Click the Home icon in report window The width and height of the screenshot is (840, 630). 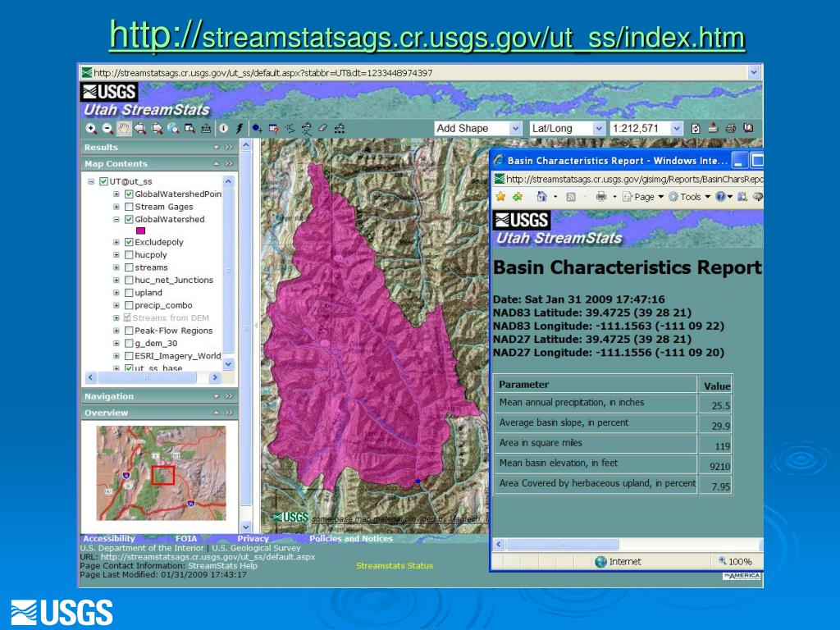(541, 197)
